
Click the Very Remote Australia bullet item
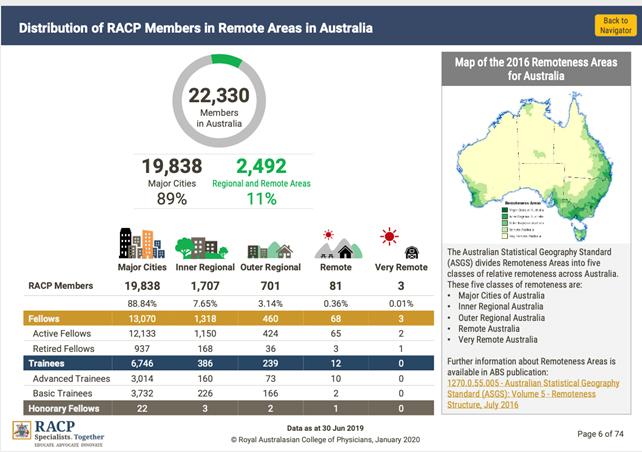point(497,339)
